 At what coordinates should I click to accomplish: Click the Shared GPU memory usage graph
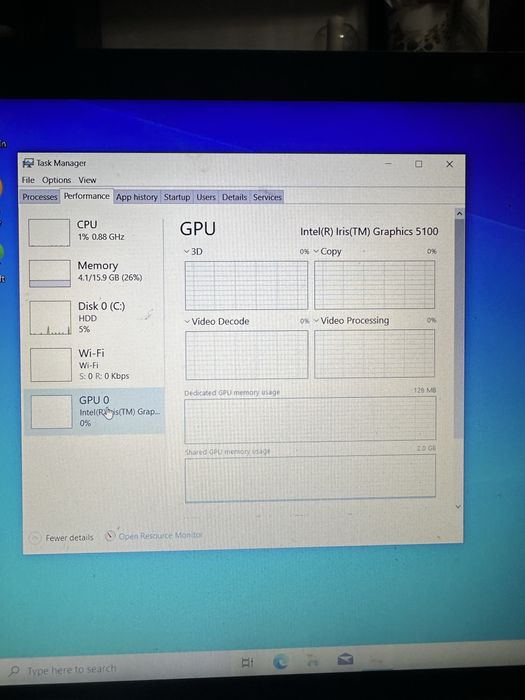click(310, 478)
